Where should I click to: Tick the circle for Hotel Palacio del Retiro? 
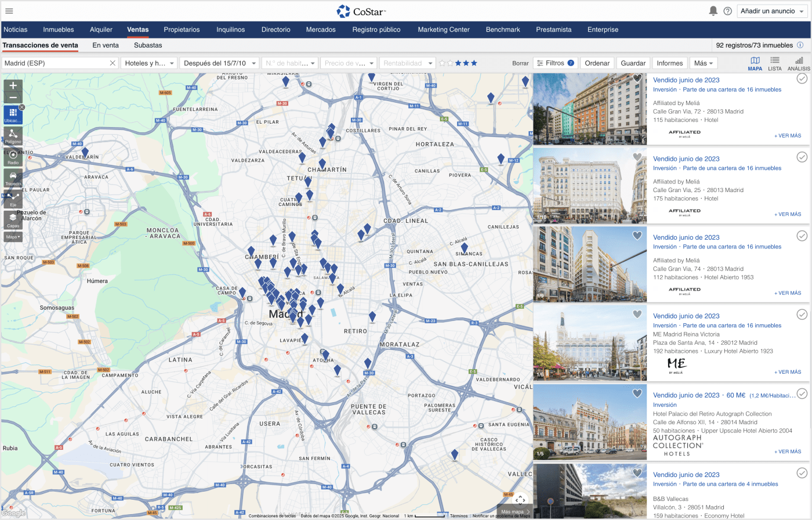pyautogui.click(x=802, y=393)
